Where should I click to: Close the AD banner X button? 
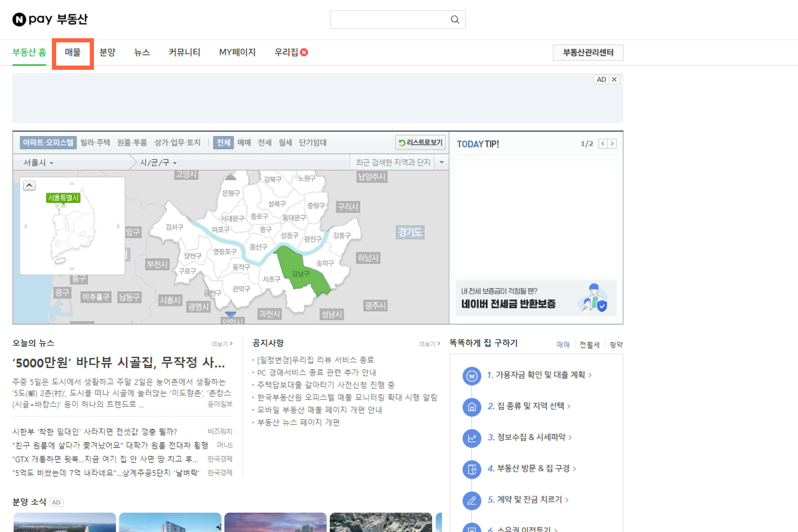point(614,79)
